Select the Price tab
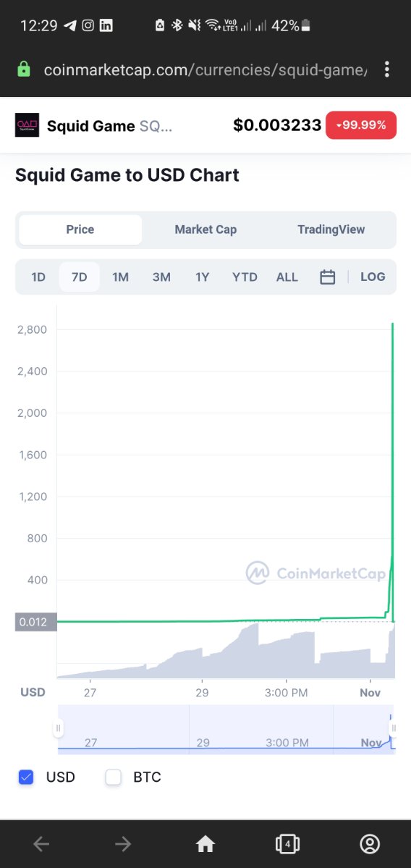This screenshot has height=868, width=411. pos(80,229)
